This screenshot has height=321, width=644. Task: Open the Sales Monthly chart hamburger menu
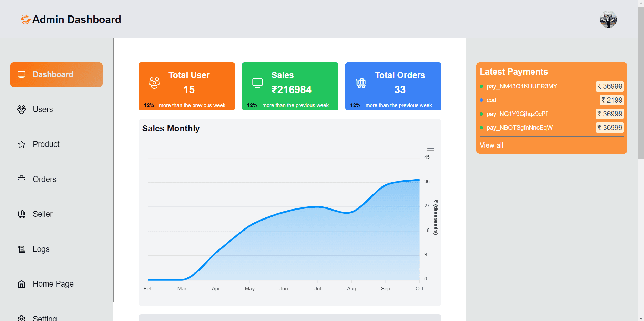(430, 150)
